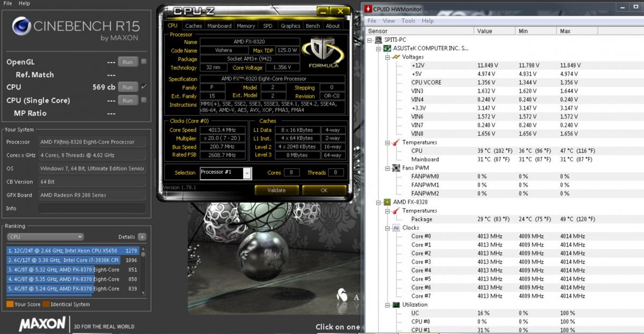Click the thermometer icon beside the ASUSTeK Temperatures node
The width and height of the screenshot is (644, 334).
396,143
